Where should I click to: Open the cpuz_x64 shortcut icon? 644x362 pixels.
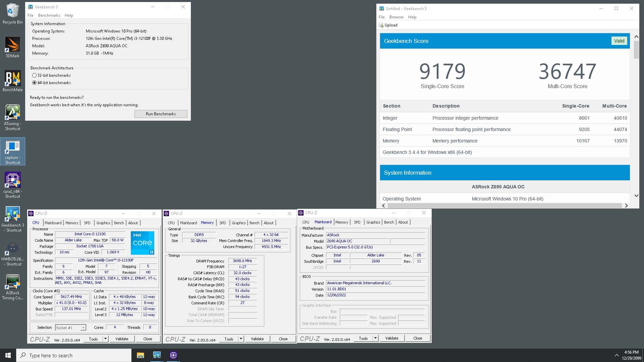[x=12, y=185]
